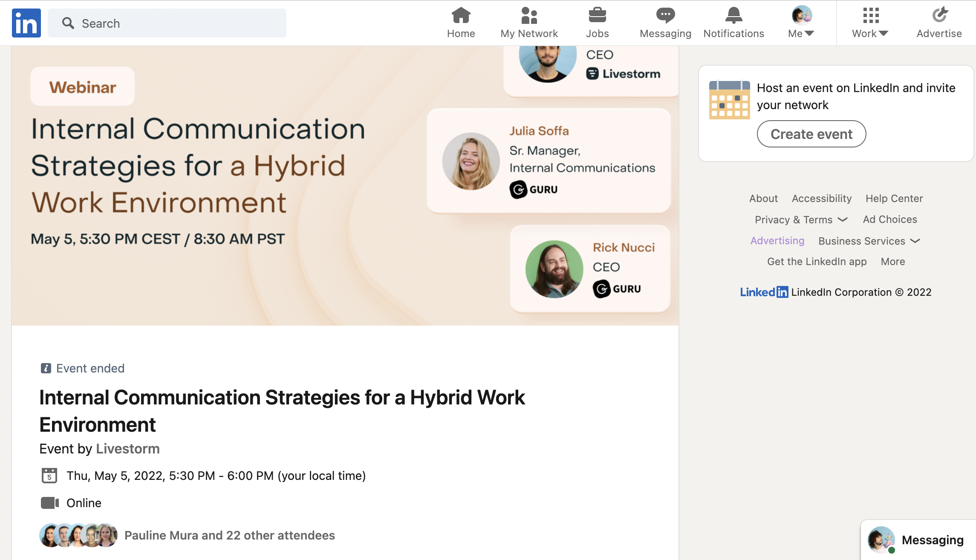The width and height of the screenshot is (976, 560).
Task: Click the search magnifier icon
Action: pyautogui.click(x=68, y=23)
